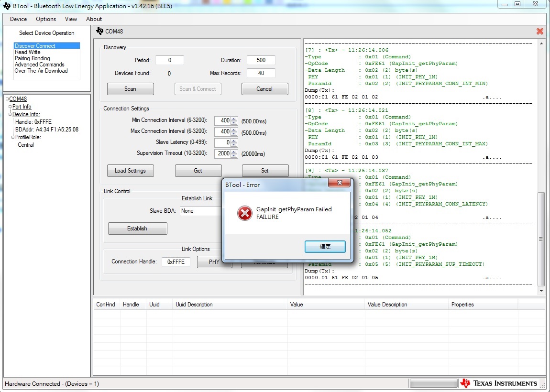The height and width of the screenshot is (392, 550).
Task: Click the PHY button in Link Options
Action: pyautogui.click(x=214, y=262)
